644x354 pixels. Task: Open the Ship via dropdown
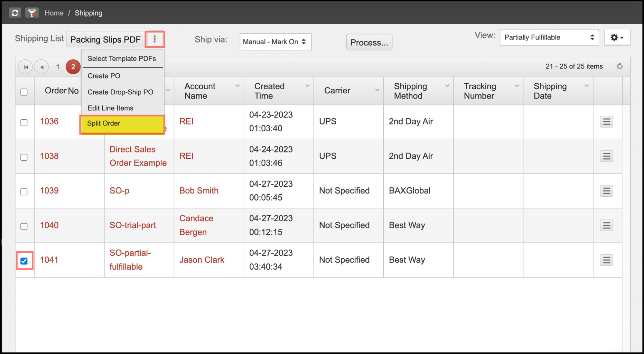(276, 42)
